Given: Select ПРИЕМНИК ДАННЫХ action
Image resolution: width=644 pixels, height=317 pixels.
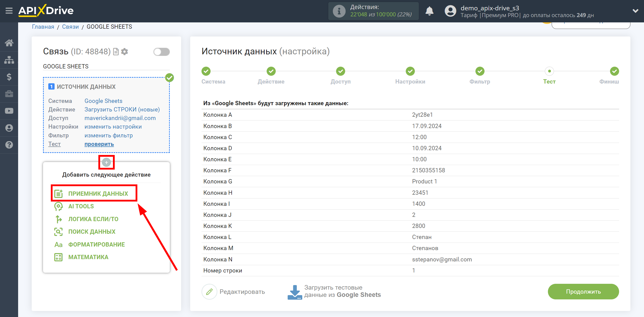Looking at the screenshot, I should pos(98,193).
